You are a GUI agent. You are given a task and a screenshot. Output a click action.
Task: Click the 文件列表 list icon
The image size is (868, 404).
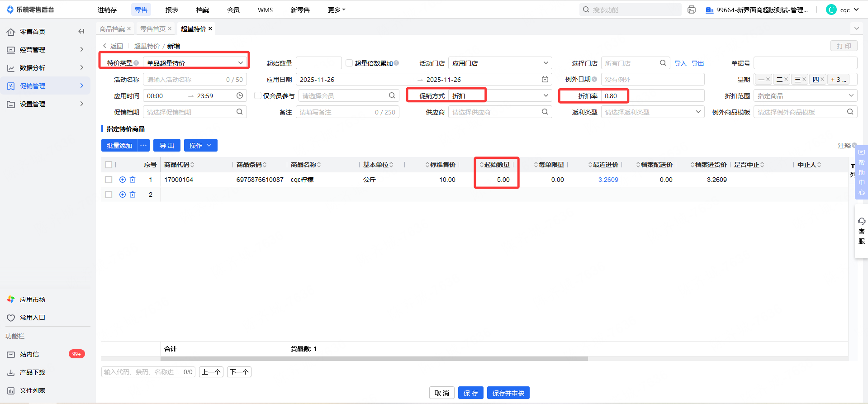[11, 390]
